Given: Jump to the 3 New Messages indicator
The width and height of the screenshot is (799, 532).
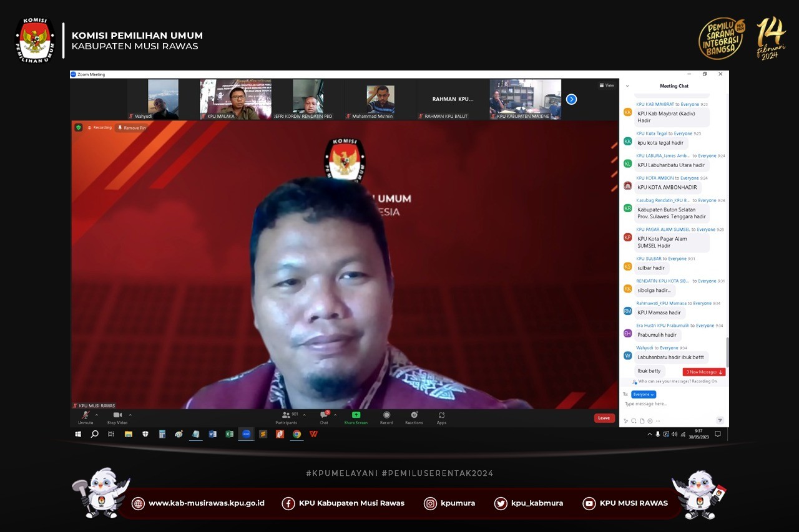Looking at the screenshot, I should [703, 372].
